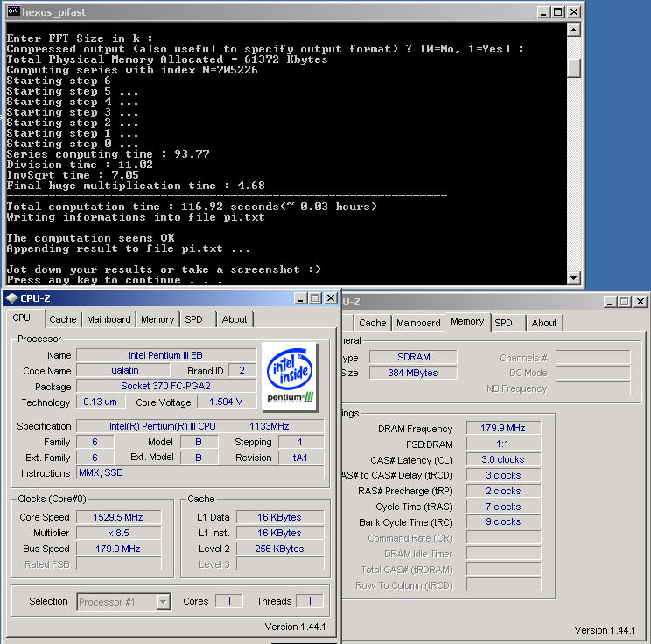Screen dimensions: 651x644
Task: Open SPD tab in left CPU-Z window
Action: [x=194, y=319]
